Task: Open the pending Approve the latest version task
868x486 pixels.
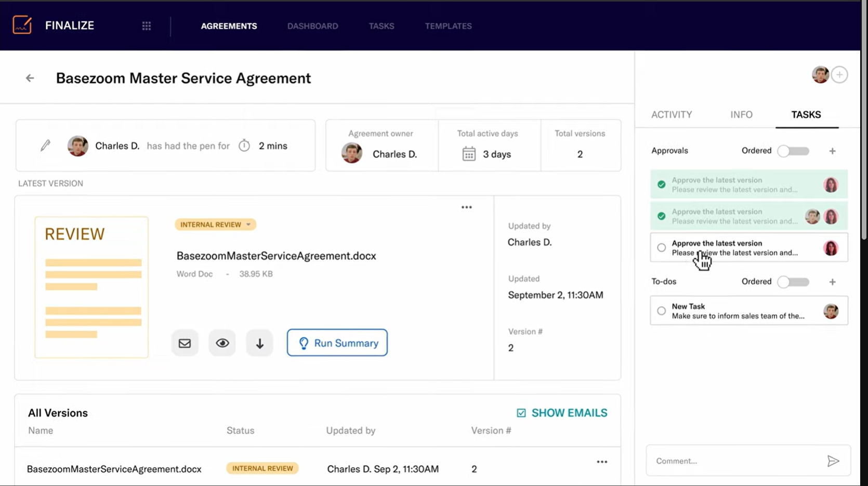Action: pyautogui.click(x=749, y=247)
